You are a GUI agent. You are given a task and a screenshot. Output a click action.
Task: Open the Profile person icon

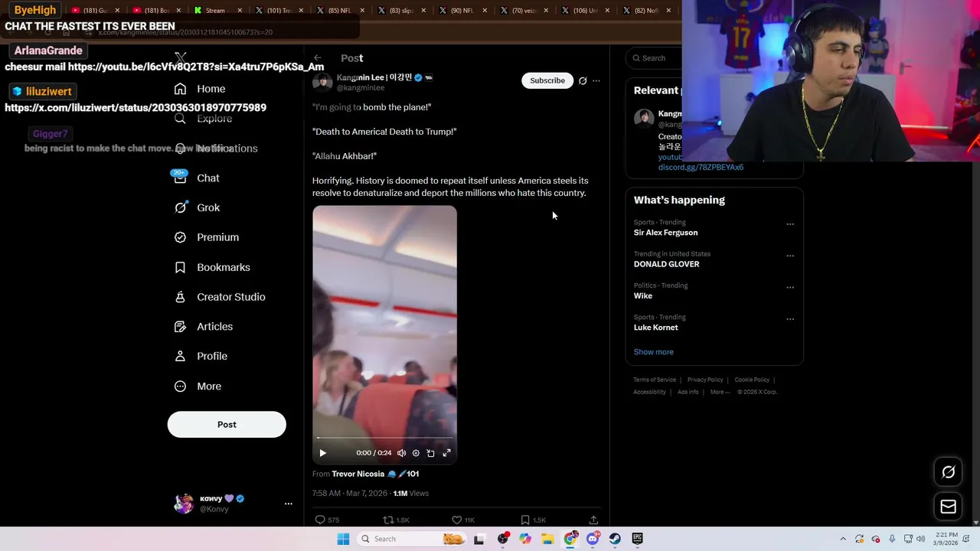coord(180,356)
